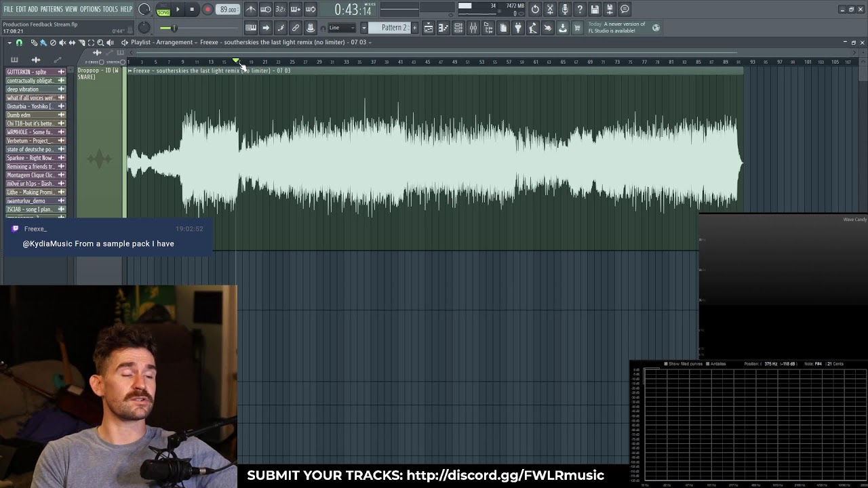The image size is (868, 488).
Task: Open the Piano roll view icon
Action: 443,28
